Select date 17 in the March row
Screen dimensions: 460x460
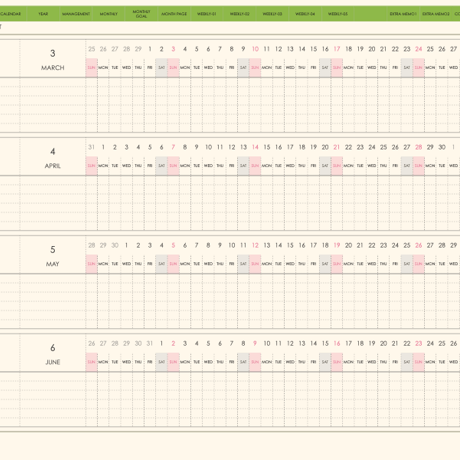(337, 49)
